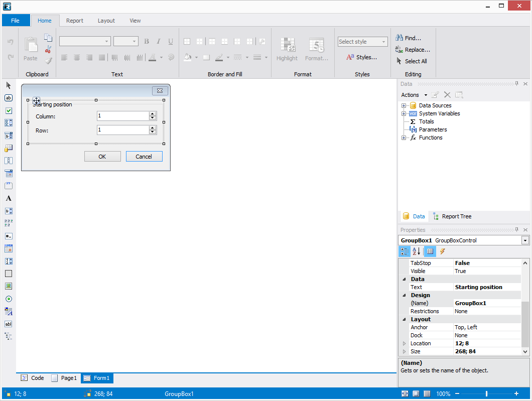532x401 pixels.
Task: Select the TextBox control from the toolbox
Action: (8, 98)
